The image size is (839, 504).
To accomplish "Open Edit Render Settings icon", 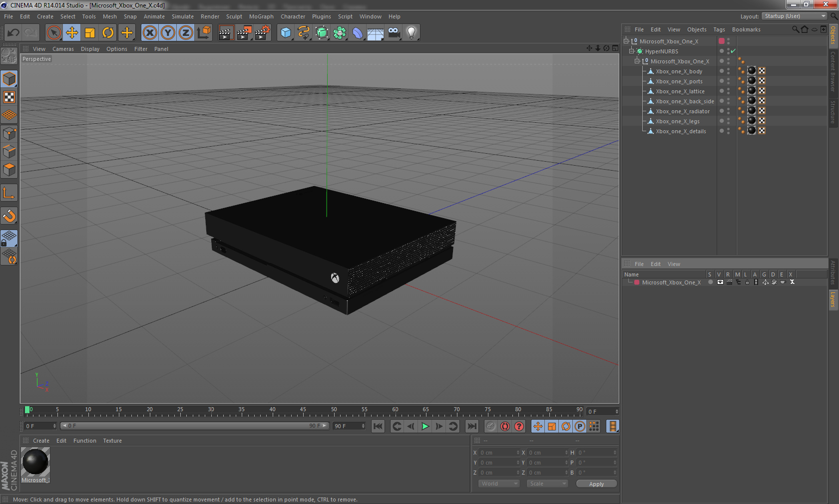I will click(x=262, y=33).
